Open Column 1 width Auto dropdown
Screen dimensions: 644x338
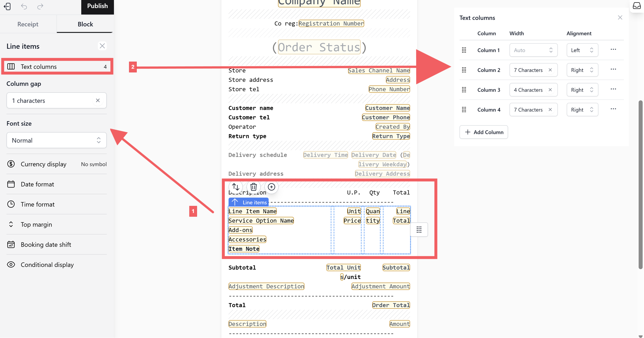coord(533,50)
